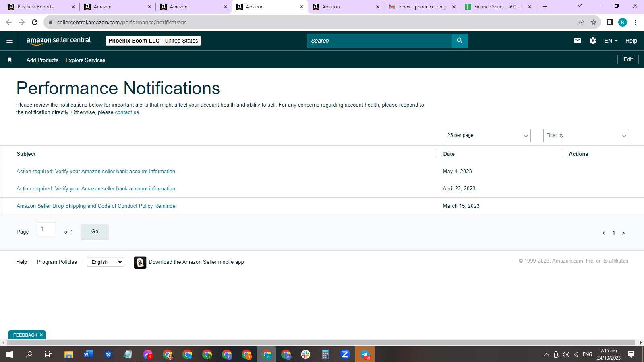Open the Seller Central hamburger menu
This screenshot has height=362, width=644.
click(x=10, y=41)
